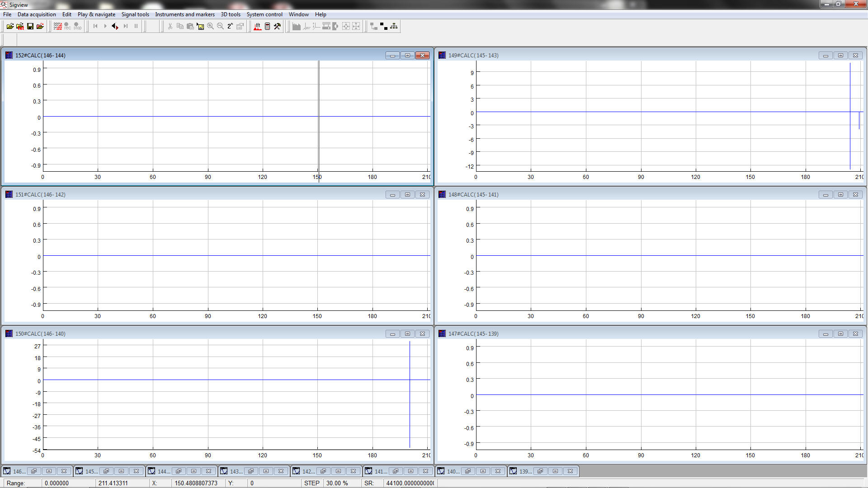Restore minimized window 144 at bottom

pyautogui.click(x=179, y=471)
